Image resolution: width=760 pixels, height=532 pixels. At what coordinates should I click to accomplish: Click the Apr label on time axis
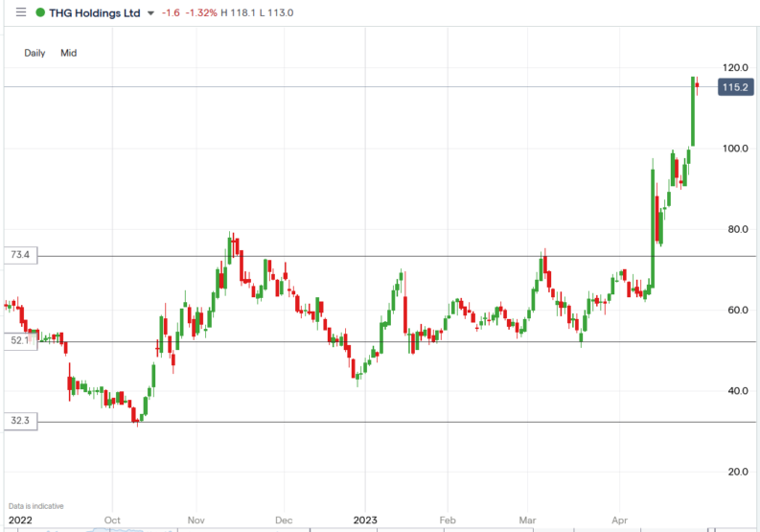pyautogui.click(x=621, y=520)
